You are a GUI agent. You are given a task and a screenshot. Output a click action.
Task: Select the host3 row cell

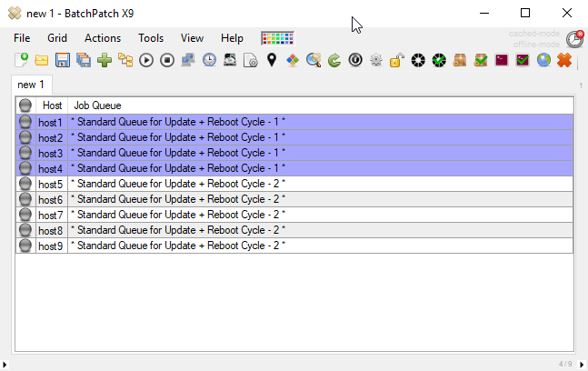tap(52, 153)
